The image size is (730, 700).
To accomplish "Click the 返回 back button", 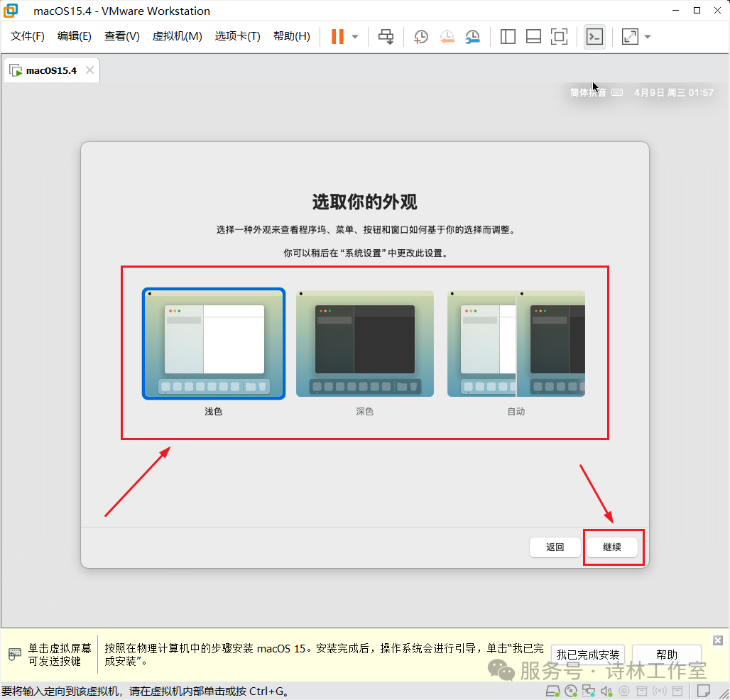I will click(x=555, y=547).
